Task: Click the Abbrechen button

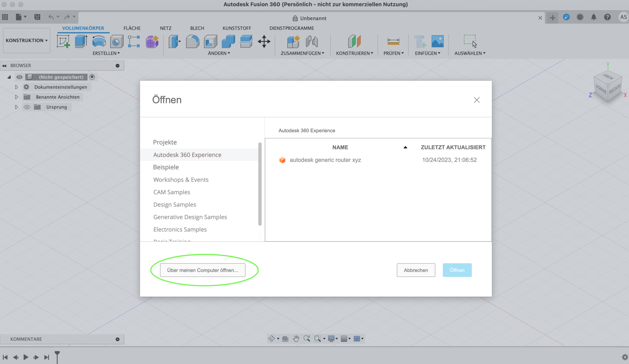Action: 416,270
